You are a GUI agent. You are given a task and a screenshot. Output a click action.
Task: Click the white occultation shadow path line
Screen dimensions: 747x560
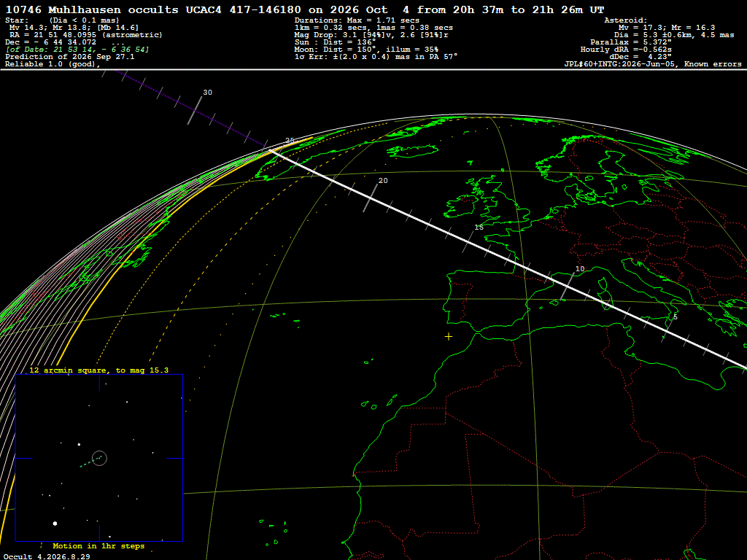click(508, 259)
